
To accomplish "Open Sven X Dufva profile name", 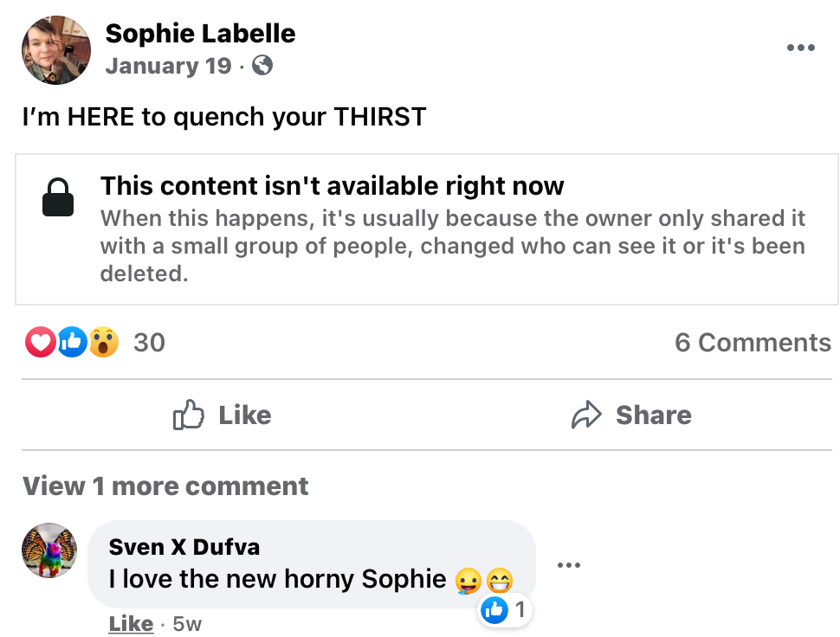I will (184, 547).
